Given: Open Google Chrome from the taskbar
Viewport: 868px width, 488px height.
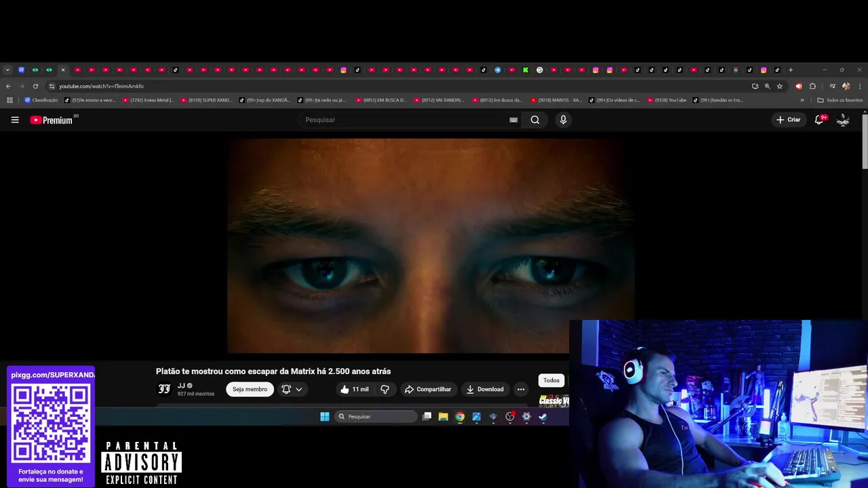Looking at the screenshot, I should pyautogui.click(x=460, y=417).
